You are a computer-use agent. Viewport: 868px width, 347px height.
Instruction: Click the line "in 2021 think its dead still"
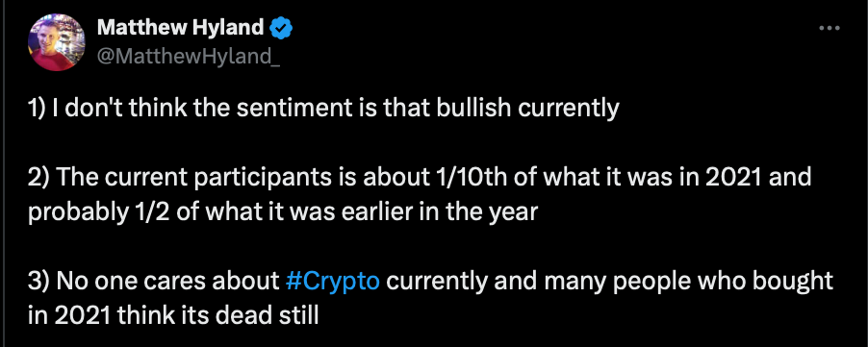[173, 315]
